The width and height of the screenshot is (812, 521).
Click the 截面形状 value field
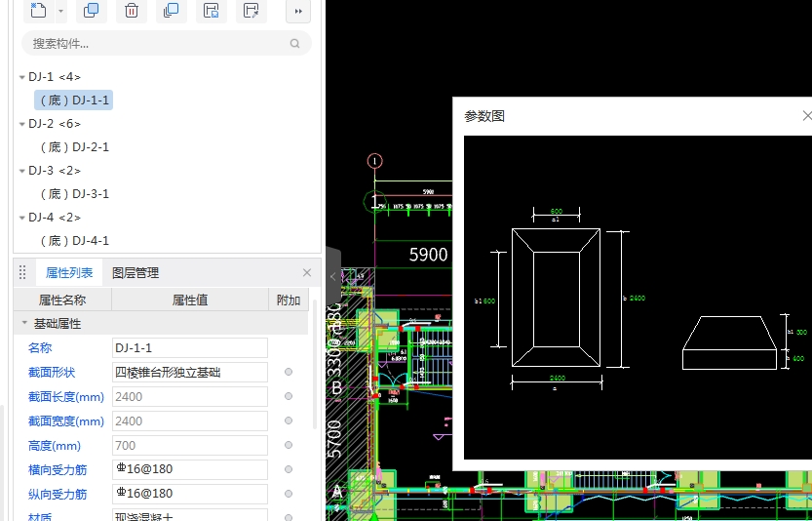[190, 373]
